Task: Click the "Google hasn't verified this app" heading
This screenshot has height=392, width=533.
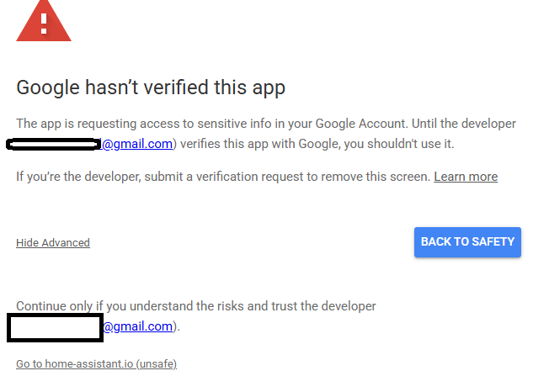Action: click(x=151, y=87)
